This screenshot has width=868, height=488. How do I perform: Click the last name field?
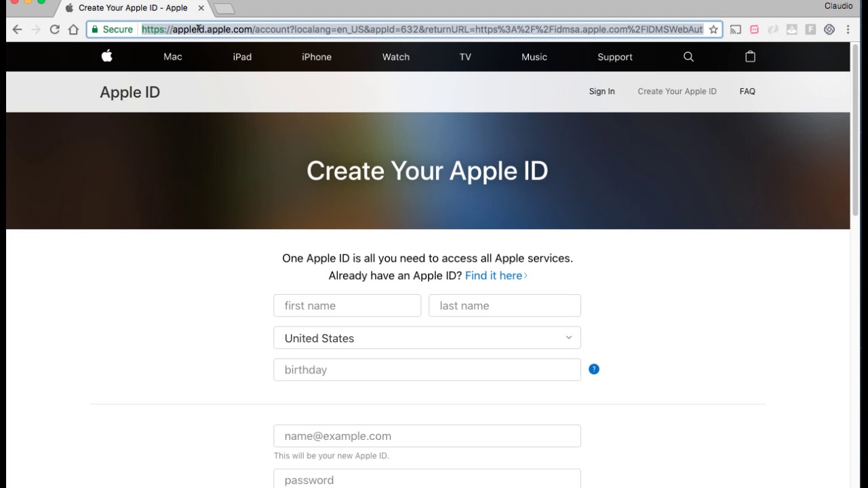pyautogui.click(x=505, y=305)
